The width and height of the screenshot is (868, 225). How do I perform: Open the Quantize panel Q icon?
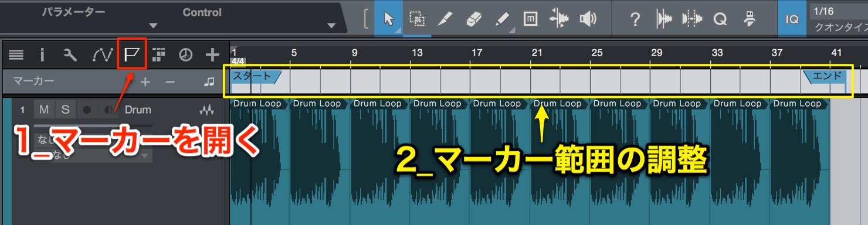(720, 19)
